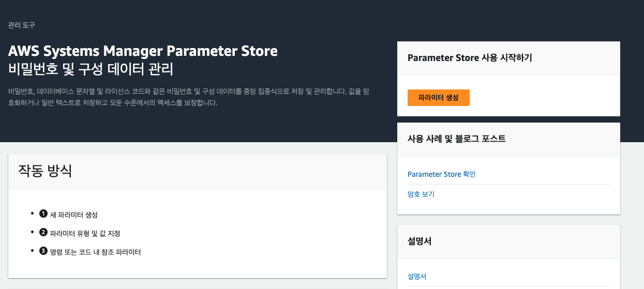644x289 pixels.
Task: Click step 2 파라미터 유형 및 값 지정
Action: [x=85, y=233]
